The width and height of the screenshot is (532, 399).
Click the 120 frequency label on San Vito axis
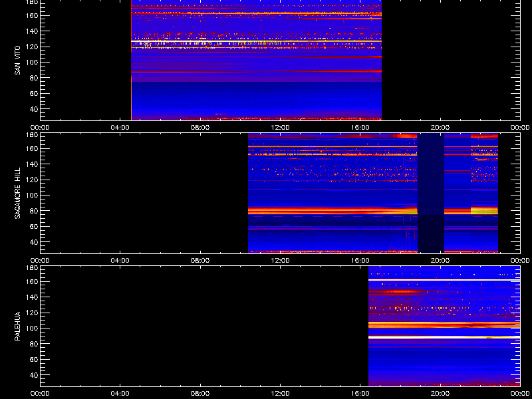point(32,47)
